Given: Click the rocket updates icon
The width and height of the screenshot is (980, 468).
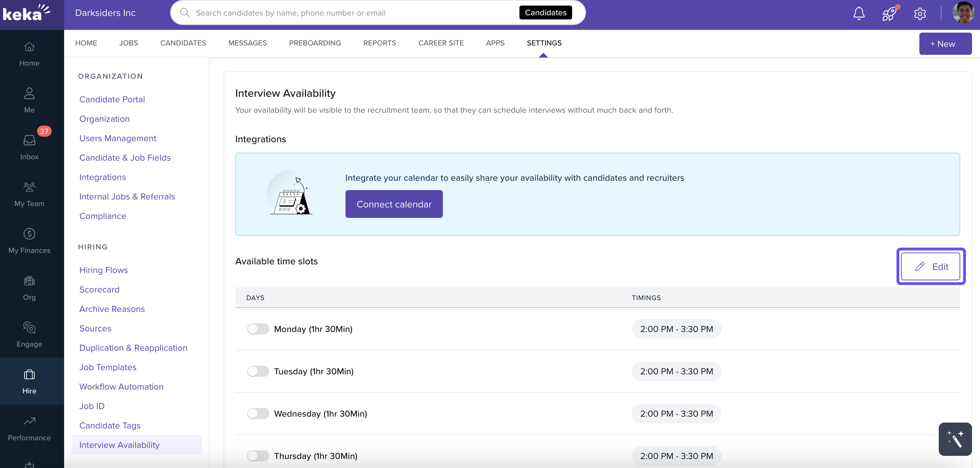Looking at the screenshot, I should pyautogui.click(x=889, y=13).
